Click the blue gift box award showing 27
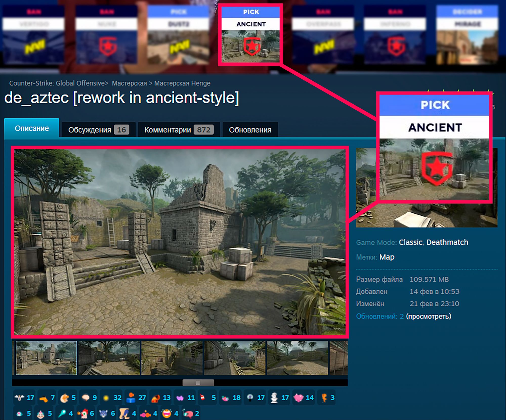The height and width of the screenshot is (420, 506). pos(136,398)
